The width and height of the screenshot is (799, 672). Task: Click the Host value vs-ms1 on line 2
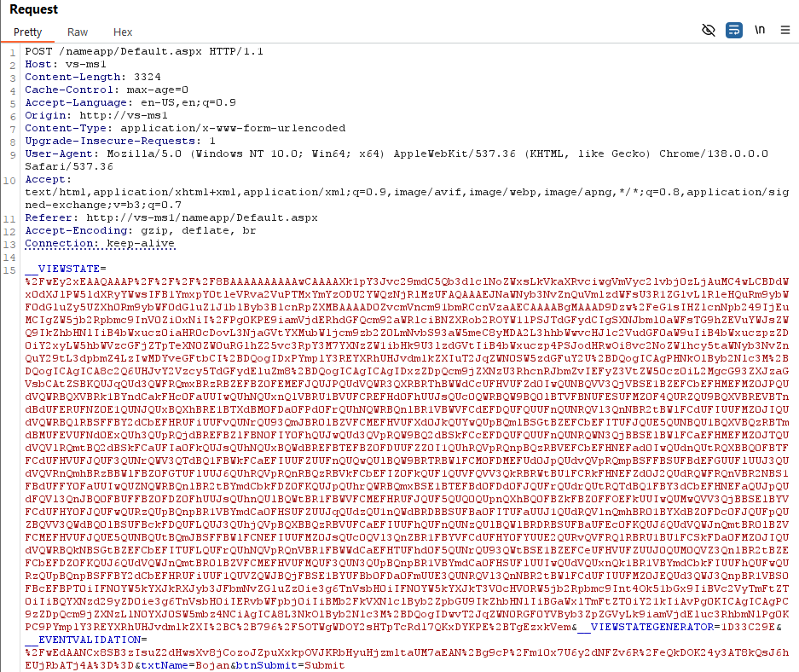click(x=85, y=64)
